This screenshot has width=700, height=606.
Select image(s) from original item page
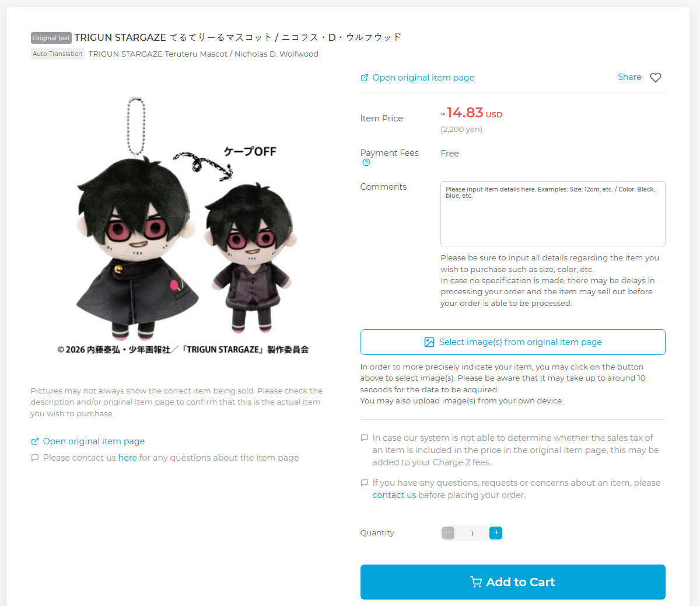point(513,342)
